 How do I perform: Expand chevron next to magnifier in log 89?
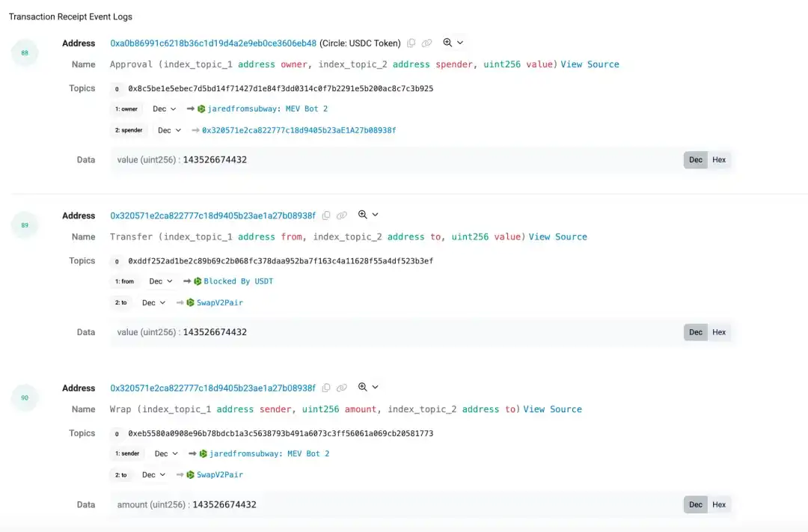click(375, 215)
